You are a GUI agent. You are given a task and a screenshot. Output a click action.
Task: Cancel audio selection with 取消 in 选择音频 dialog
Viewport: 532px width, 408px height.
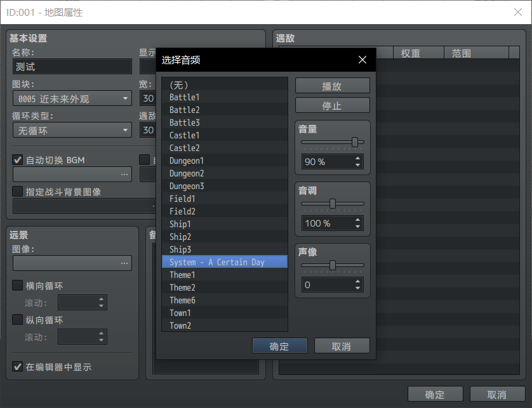click(x=342, y=346)
